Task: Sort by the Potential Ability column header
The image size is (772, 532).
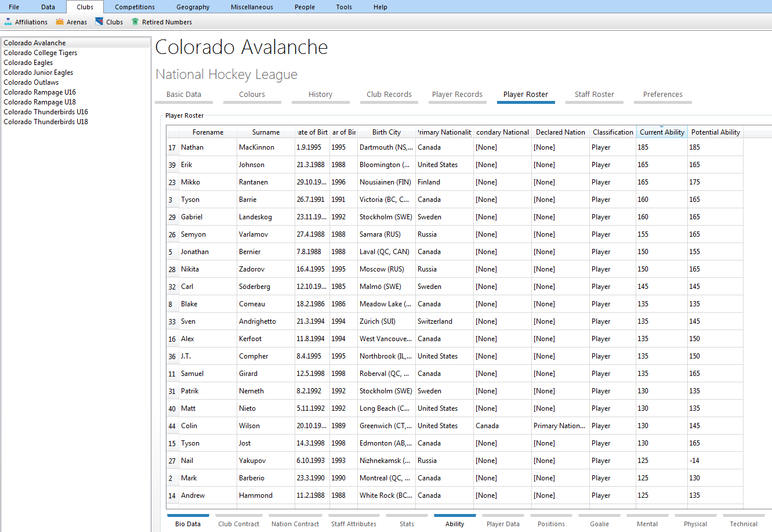Action: [x=715, y=132]
